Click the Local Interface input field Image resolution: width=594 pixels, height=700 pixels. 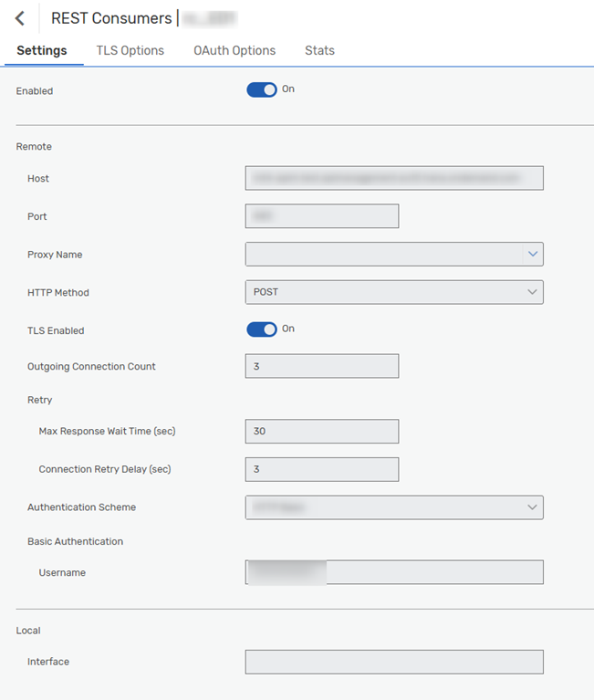[x=394, y=662]
